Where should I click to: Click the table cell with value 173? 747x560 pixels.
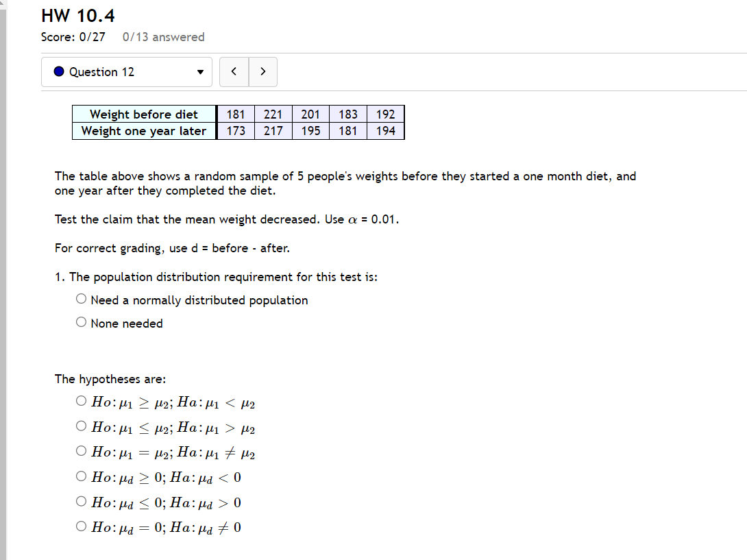(x=236, y=131)
